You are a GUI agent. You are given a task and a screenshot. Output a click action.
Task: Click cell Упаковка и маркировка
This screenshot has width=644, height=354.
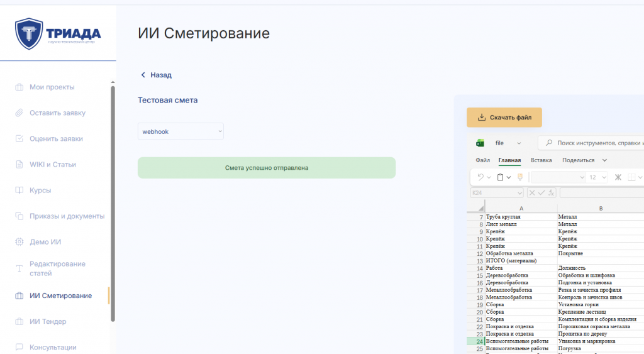[601, 341]
